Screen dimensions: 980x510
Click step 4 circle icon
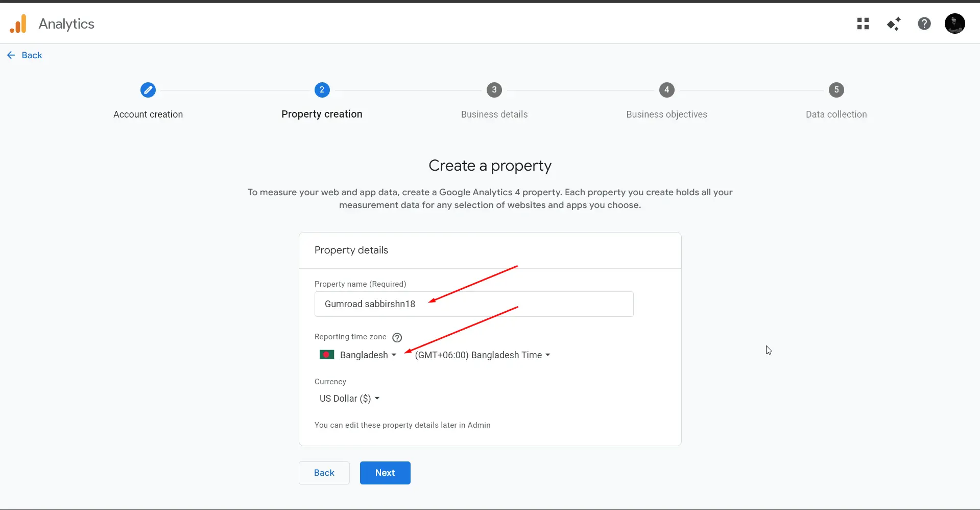(x=667, y=90)
